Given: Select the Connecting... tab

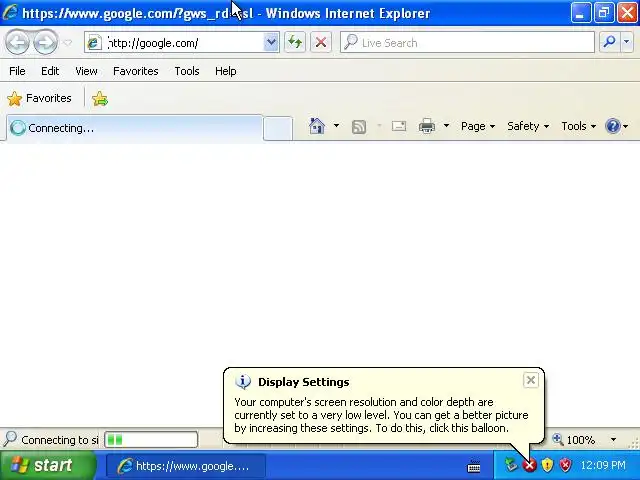Looking at the screenshot, I should 134,128.
